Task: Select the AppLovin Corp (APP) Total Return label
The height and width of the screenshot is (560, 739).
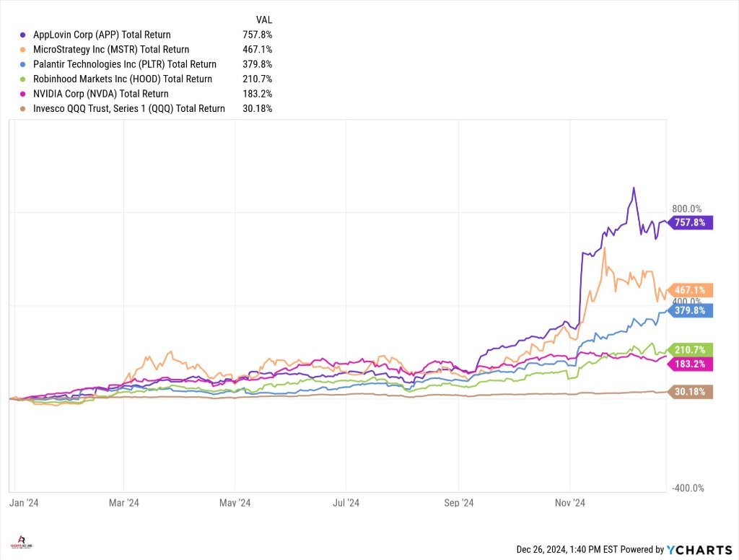Action: [x=102, y=35]
